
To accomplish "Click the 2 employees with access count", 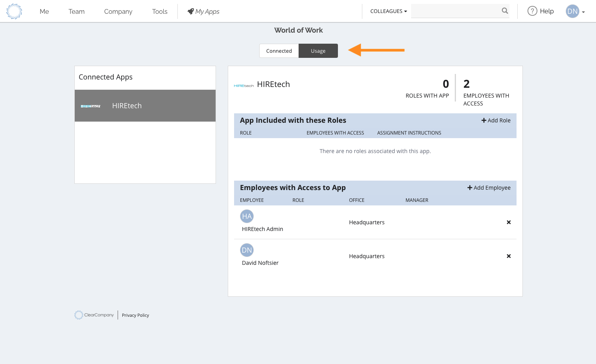I will coord(467,84).
